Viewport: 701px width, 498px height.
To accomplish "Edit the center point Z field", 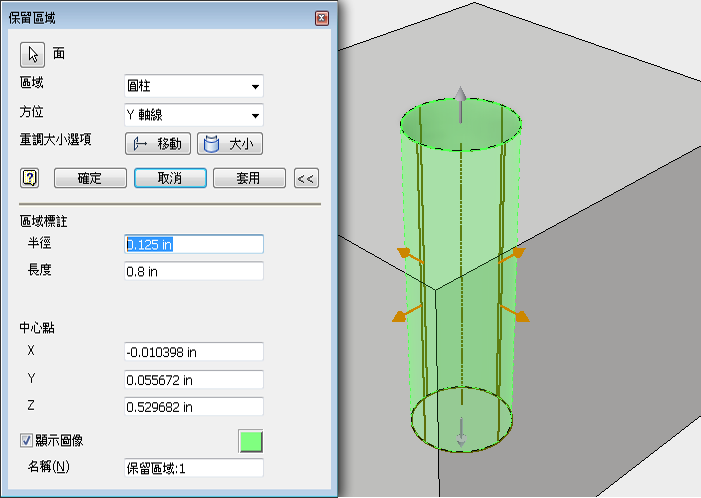I will pos(194,406).
